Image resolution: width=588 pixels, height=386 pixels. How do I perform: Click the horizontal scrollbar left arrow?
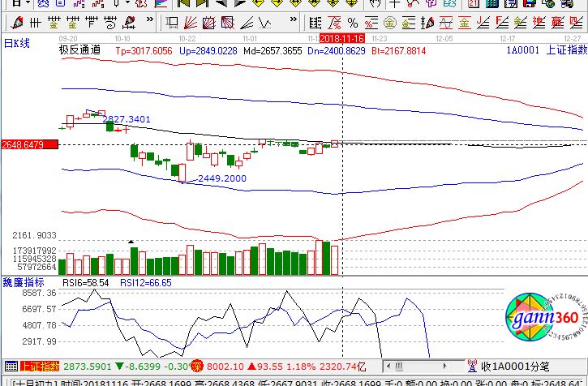tap(388, 367)
